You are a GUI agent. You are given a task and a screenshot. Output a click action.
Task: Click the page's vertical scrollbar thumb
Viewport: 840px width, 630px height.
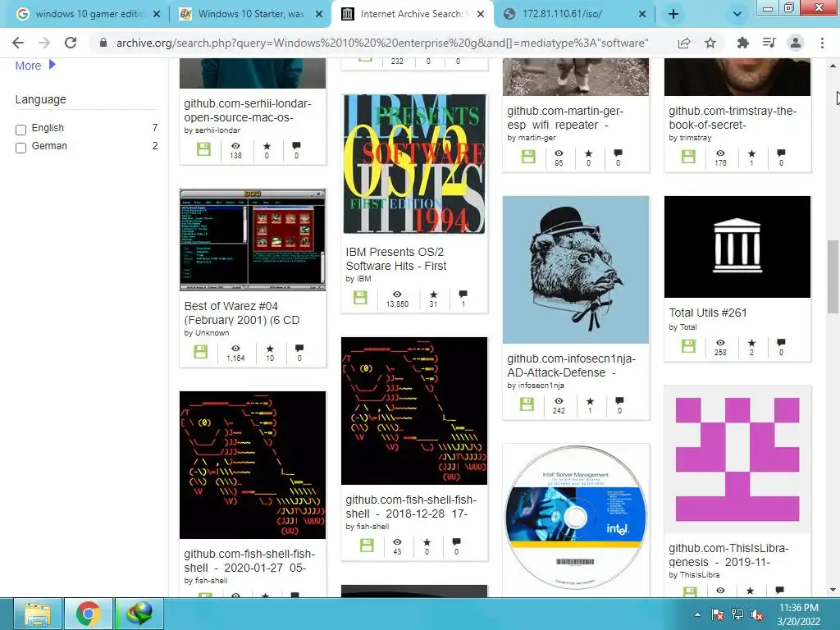click(833, 277)
